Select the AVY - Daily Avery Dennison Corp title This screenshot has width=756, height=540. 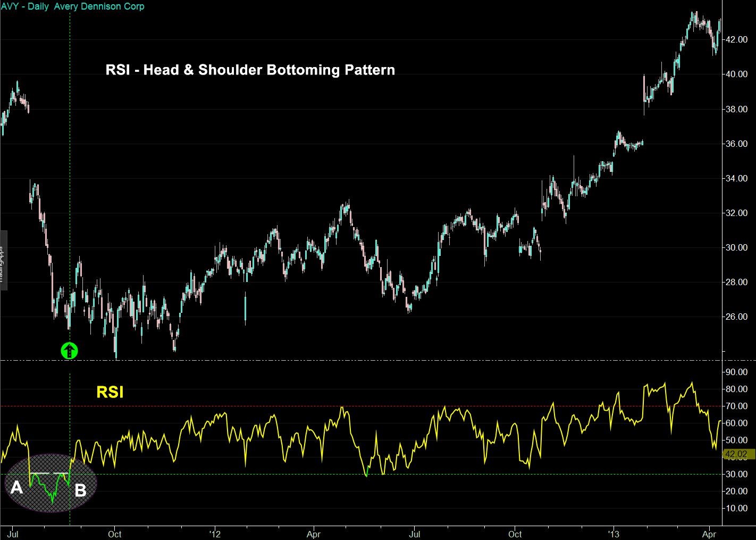point(72,6)
